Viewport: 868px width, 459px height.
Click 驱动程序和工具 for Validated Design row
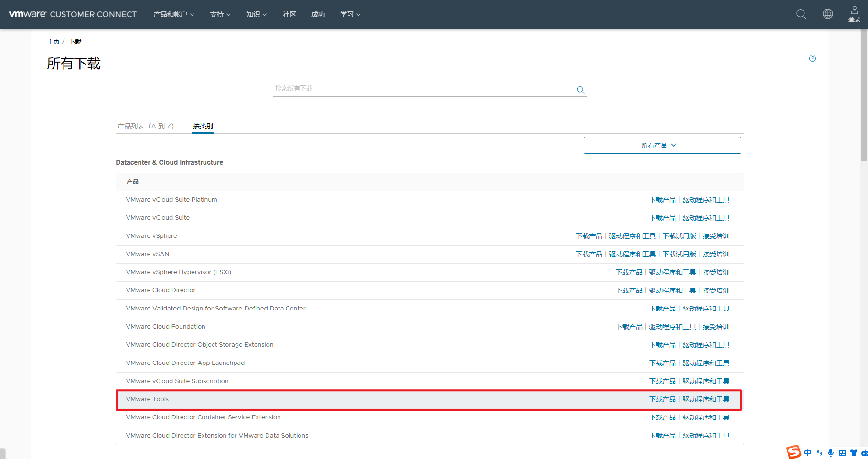(706, 309)
